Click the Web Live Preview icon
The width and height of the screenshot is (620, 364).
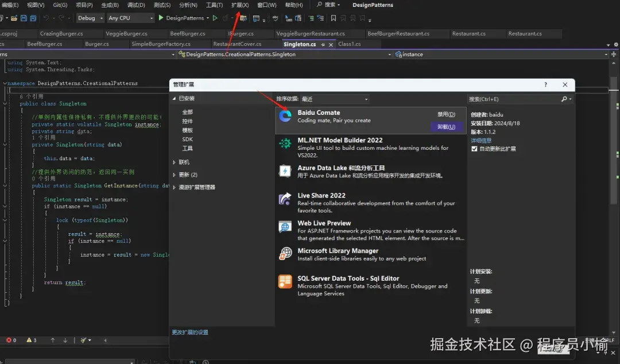(x=285, y=226)
